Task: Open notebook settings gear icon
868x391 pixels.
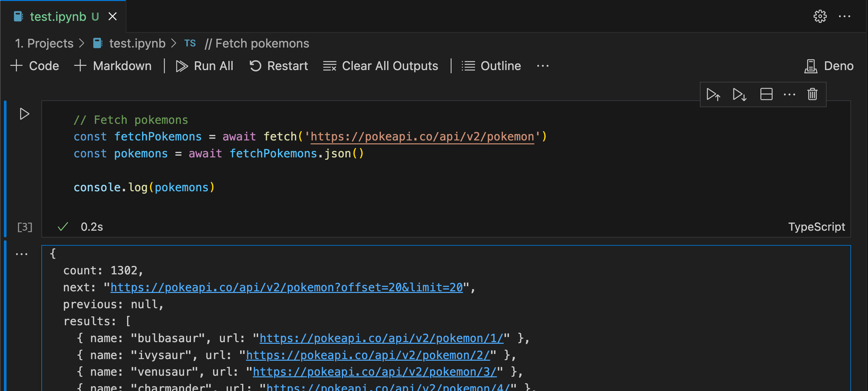Action: pyautogui.click(x=820, y=16)
